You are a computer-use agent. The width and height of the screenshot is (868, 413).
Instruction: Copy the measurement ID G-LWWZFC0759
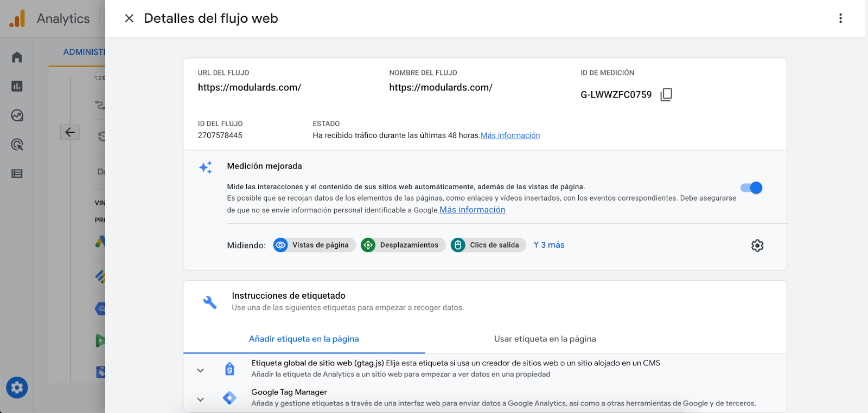(666, 94)
